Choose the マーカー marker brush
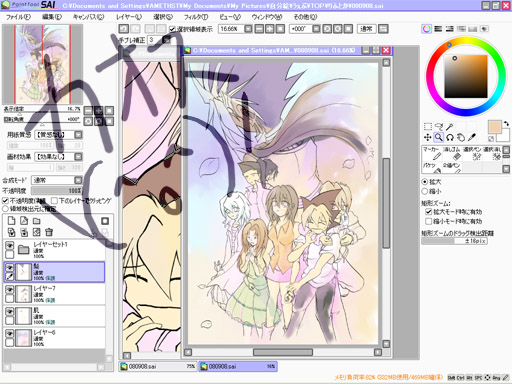512x384 pixels. [432, 153]
